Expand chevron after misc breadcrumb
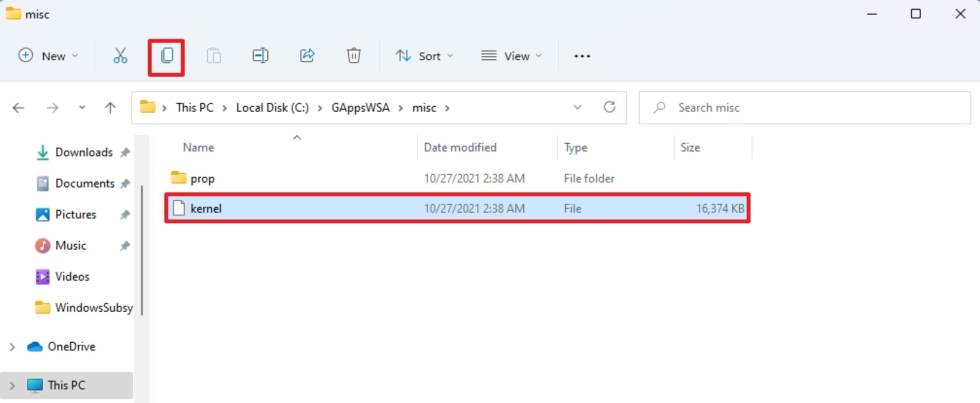 pos(447,108)
